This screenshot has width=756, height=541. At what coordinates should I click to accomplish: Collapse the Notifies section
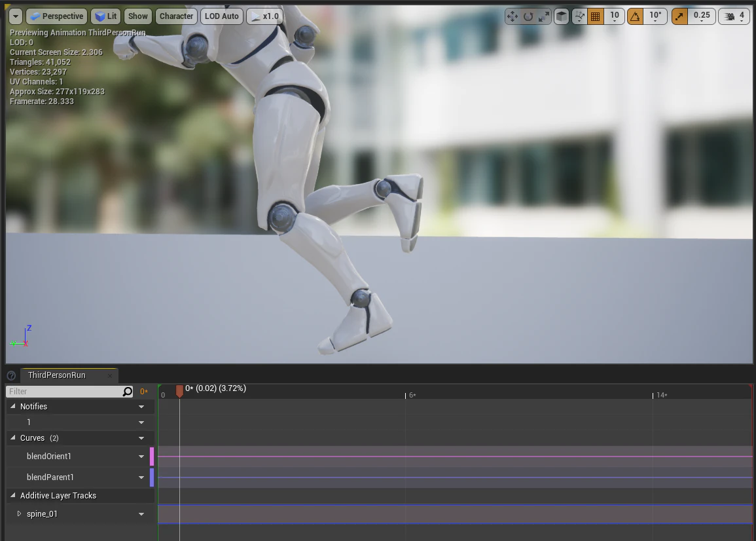(x=13, y=406)
